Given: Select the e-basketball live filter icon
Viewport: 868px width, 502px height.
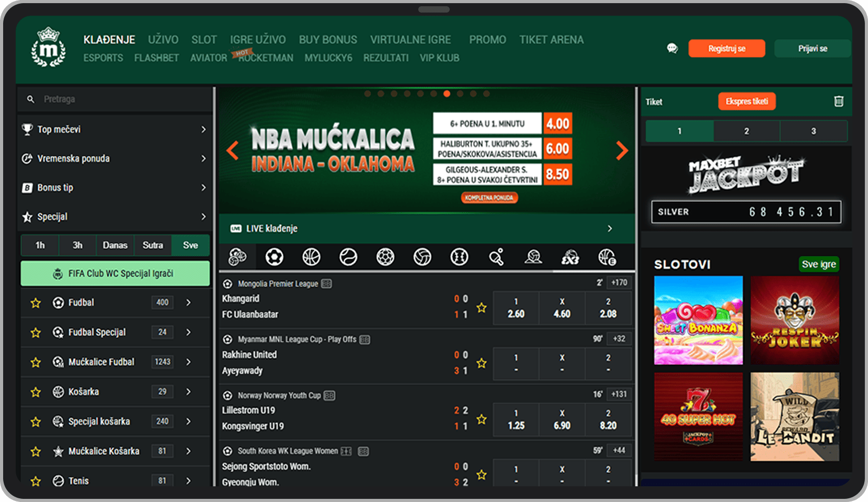Looking at the screenshot, I should (x=607, y=257).
